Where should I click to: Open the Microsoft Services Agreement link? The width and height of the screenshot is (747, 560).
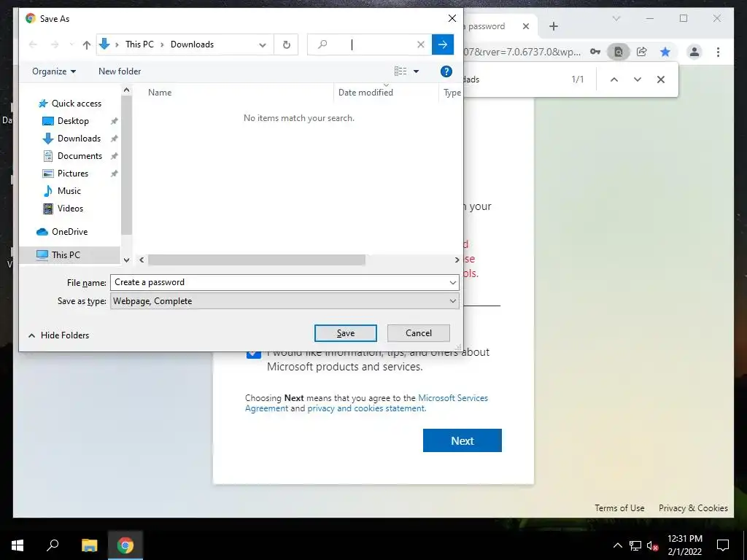click(367, 402)
